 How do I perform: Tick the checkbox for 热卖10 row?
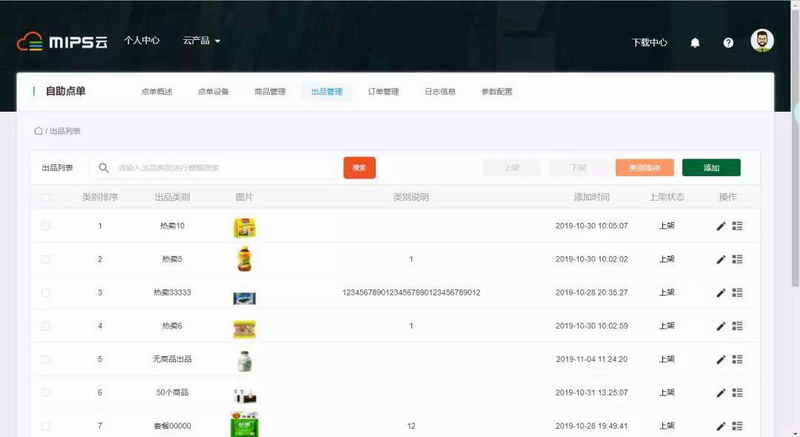point(46,226)
